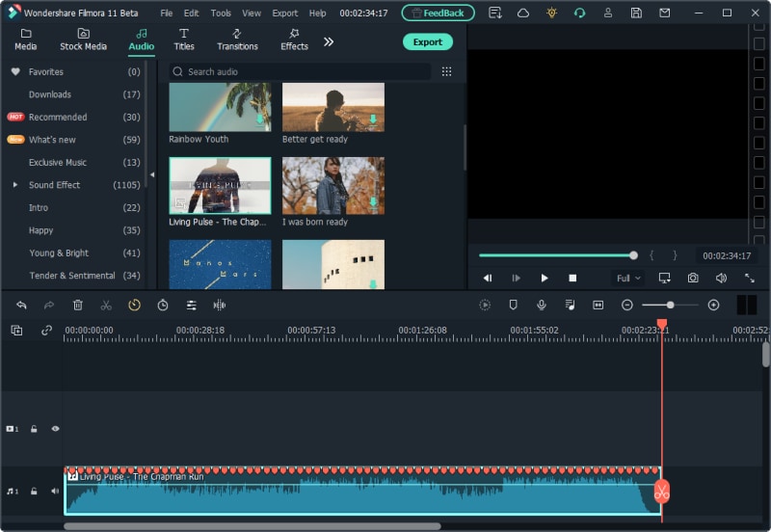Undo the last action in timeline toolbar

pos(21,305)
